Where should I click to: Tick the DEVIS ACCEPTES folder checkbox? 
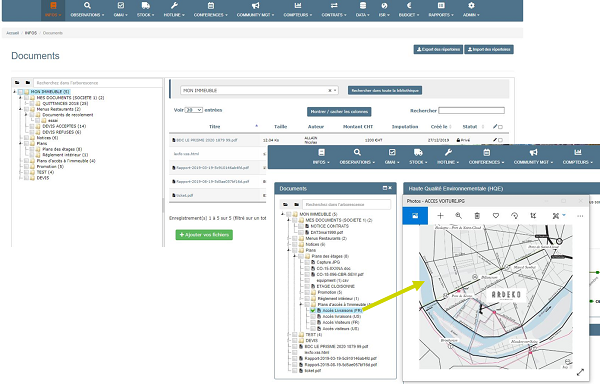(x=32, y=126)
